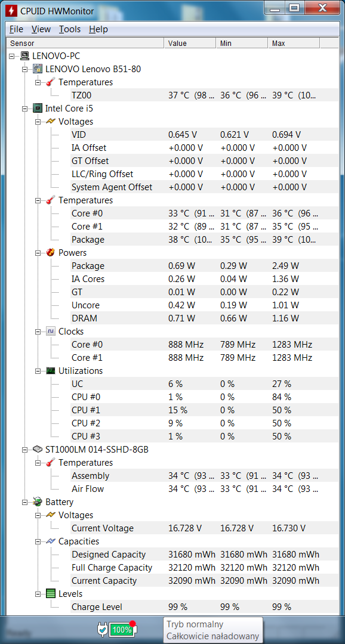The width and height of the screenshot is (345, 644).
Task: Collapse the Intel Core i5 node
Action: [24, 109]
